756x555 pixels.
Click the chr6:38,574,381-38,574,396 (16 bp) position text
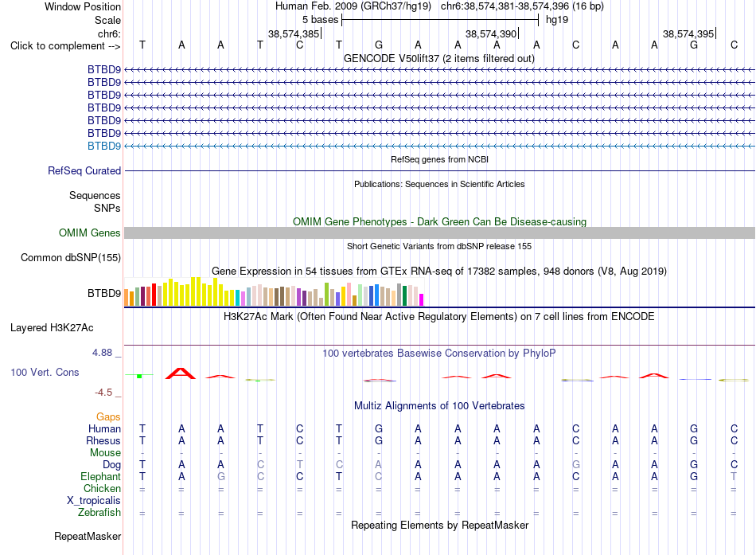tap(522, 6)
